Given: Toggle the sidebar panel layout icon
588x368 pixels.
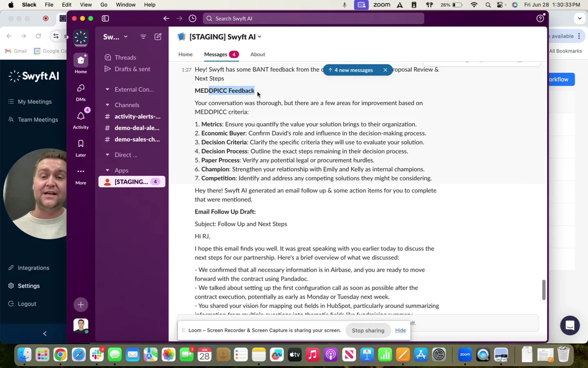Looking at the screenshot, I should tap(105, 18).
